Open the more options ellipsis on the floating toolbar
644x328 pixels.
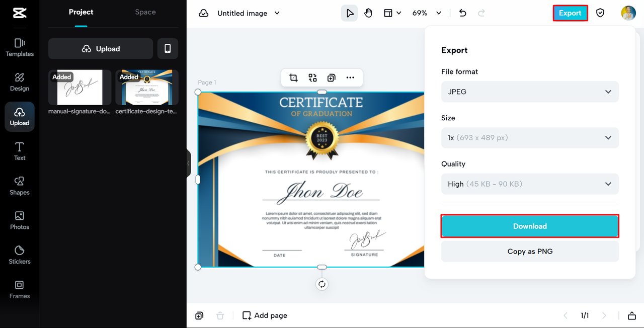[350, 77]
